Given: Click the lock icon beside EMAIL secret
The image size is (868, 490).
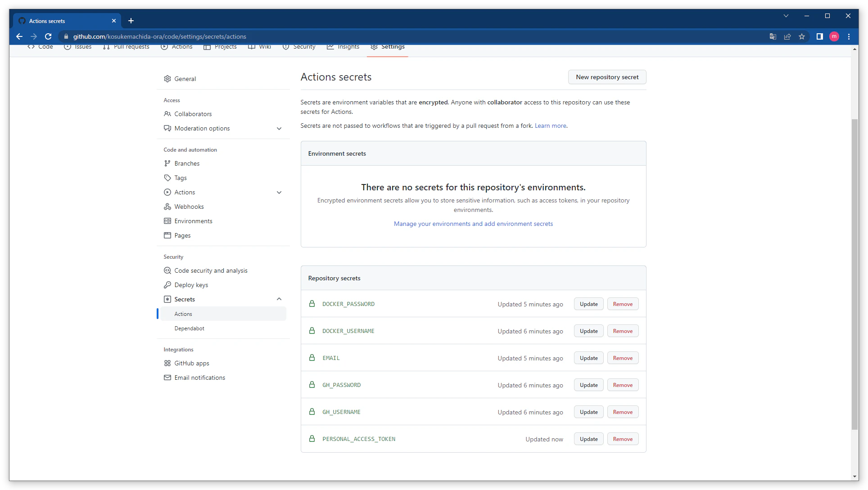Looking at the screenshot, I should 312,358.
